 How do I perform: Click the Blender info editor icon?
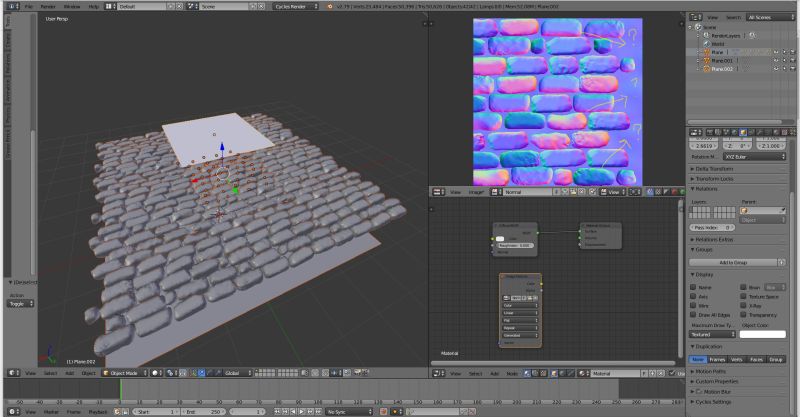tap(14, 7)
